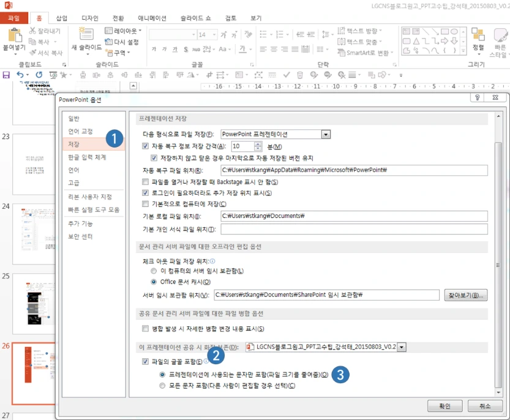Click the check mark icon in quick access toolbar

[287, 75]
